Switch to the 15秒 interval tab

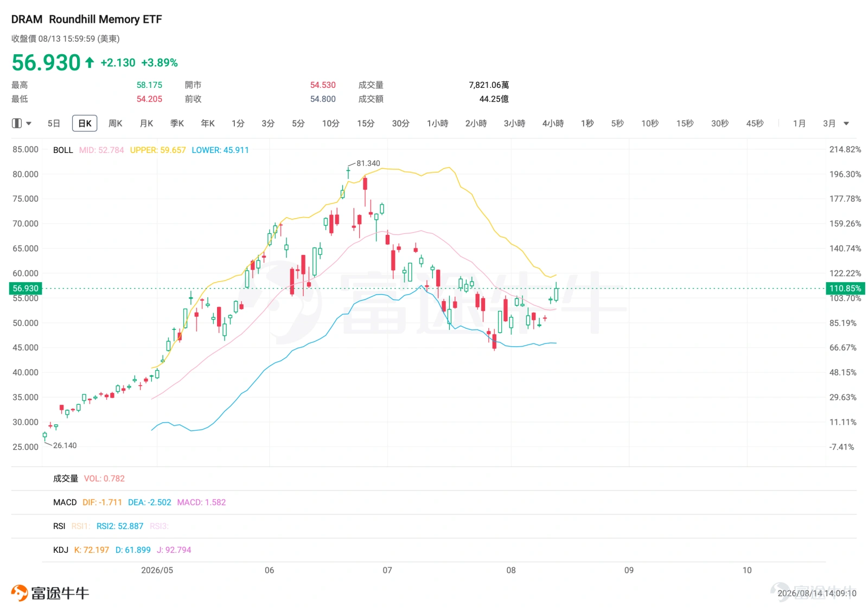pyautogui.click(x=685, y=124)
